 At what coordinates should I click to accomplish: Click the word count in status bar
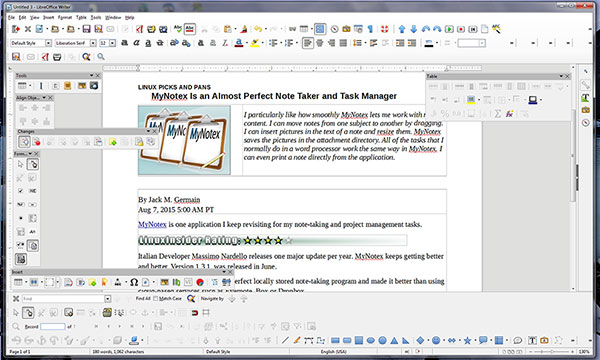[x=118, y=352]
